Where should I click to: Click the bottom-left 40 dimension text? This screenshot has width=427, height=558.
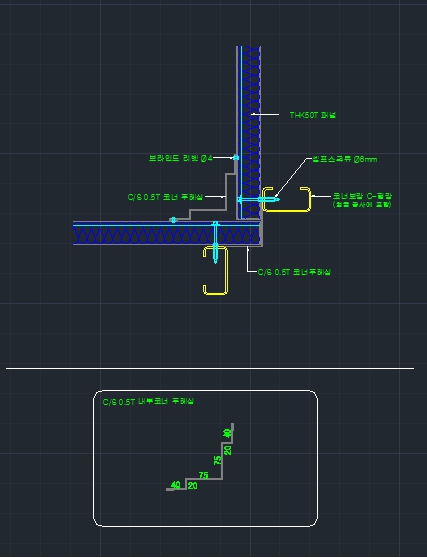pos(176,485)
